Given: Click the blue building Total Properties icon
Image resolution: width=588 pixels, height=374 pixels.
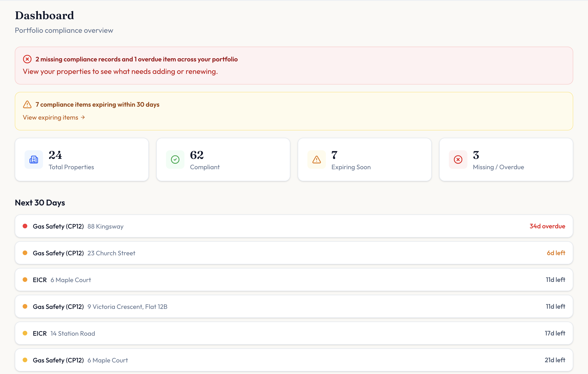Looking at the screenshot, I should [x=34, y=160].
